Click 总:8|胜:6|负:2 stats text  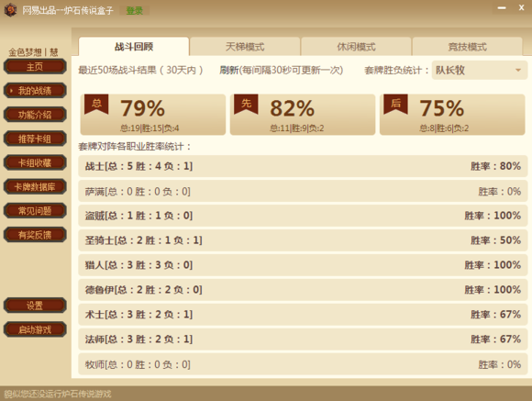pyautogui.click(x=444, y=128)
